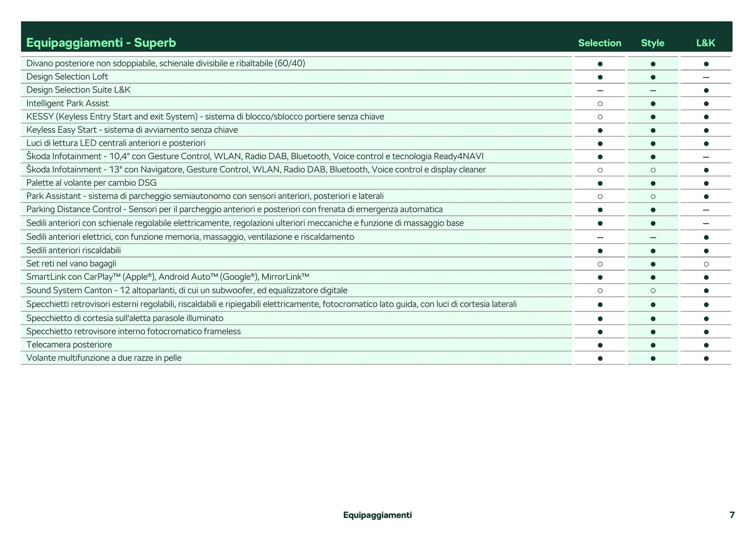756x535 pixels.
Task: Click the L&K column header
Action: click(x=705, y=43)
